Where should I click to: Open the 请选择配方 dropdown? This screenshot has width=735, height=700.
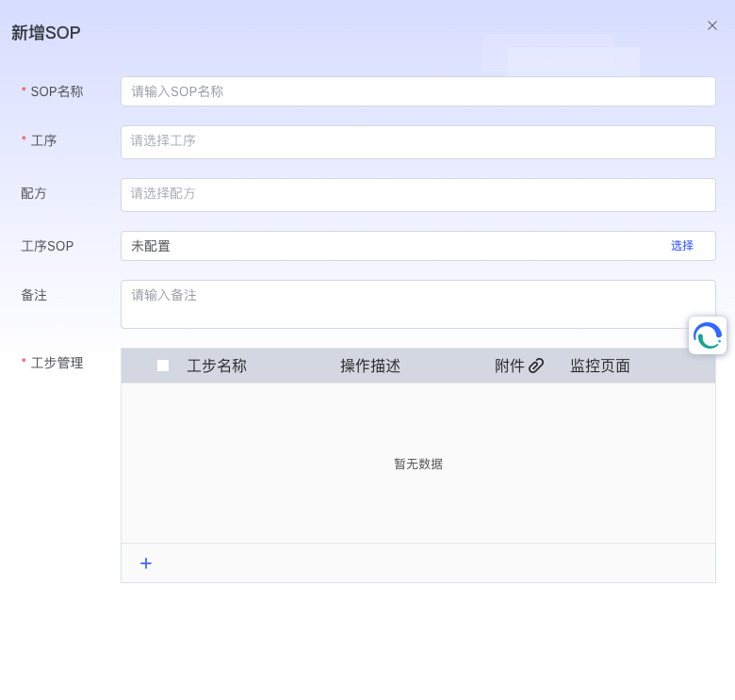(417, 194)
